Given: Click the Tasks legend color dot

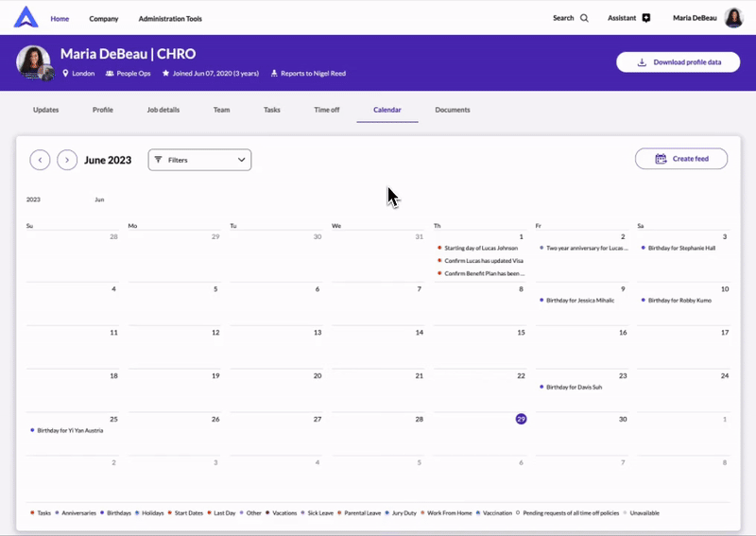Looking at the screenshot, I should pos(32,513).
